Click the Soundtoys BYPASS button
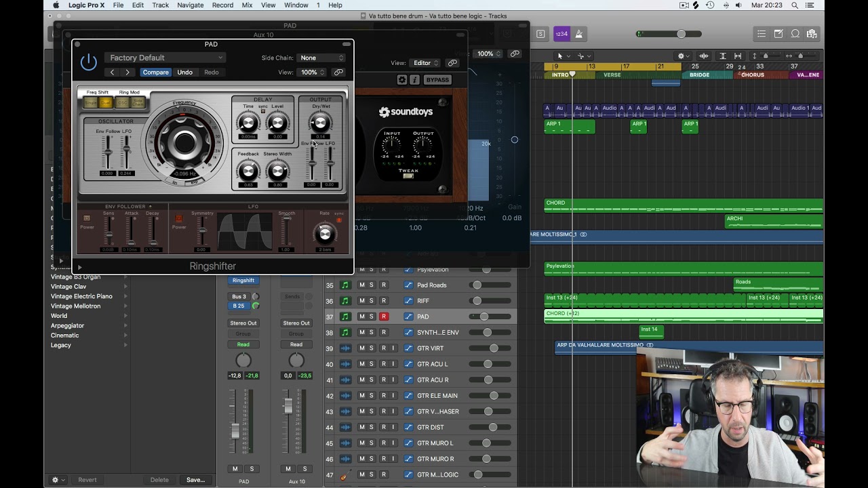This screenshot has height=488, width=868. point(437,80)
